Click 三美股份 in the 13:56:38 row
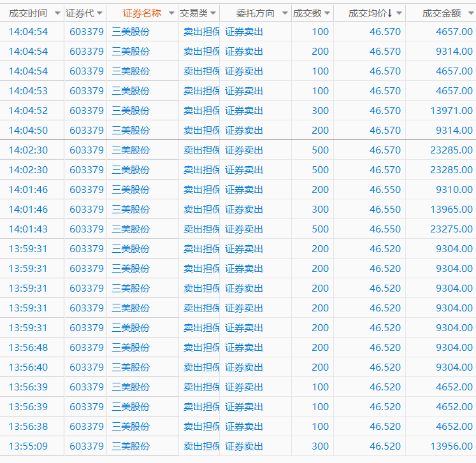476x463 pixels. (131, 426)
